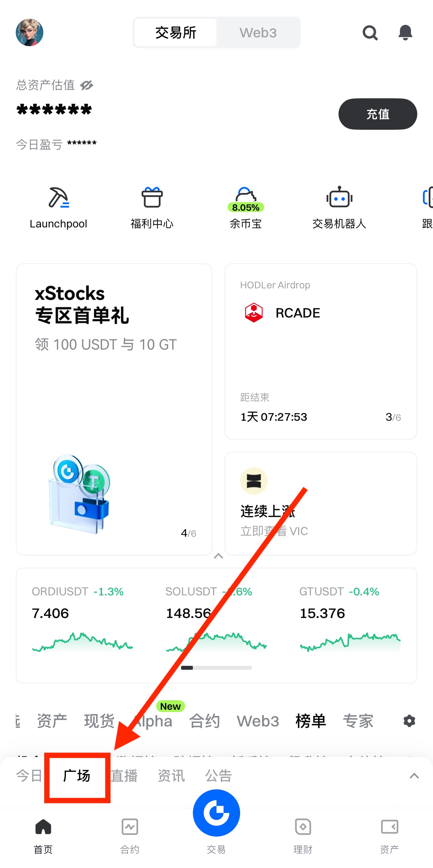Select the 广场 tab
The height and width of the screenshot is (868, 433).
77,776
